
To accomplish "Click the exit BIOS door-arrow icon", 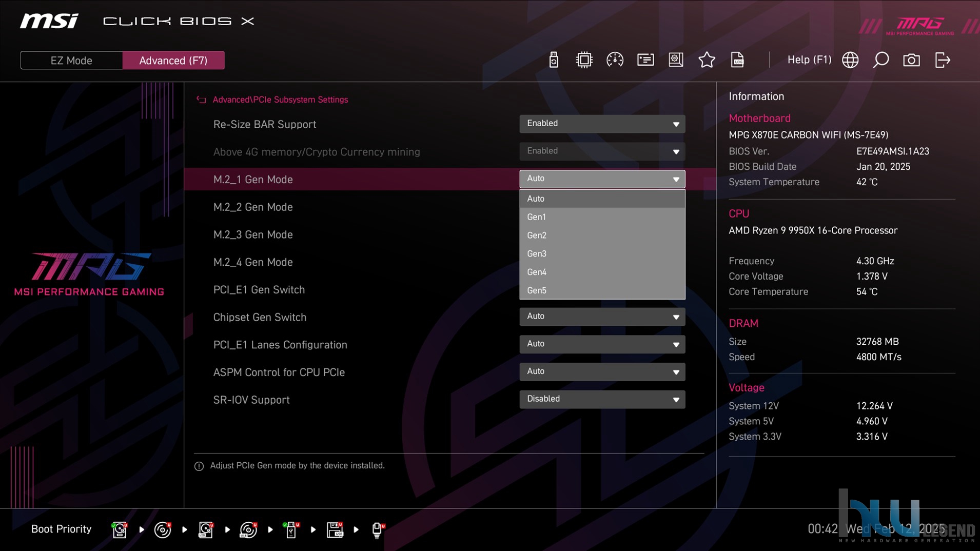I will [x=943, y=60].
